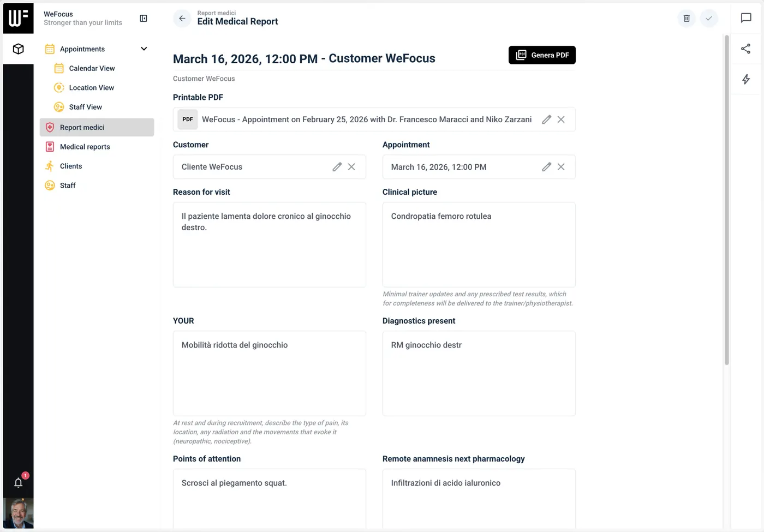764x532 pixels.
Task: Click the Appointment field March 16, 2026
Action: 479,167
